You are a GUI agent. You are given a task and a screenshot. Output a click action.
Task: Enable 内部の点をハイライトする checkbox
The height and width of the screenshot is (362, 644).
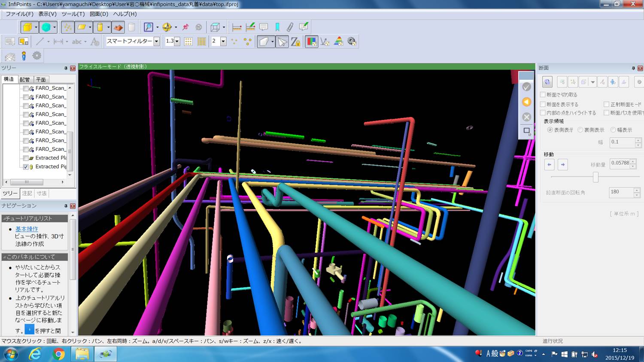[x=543, y=113]
